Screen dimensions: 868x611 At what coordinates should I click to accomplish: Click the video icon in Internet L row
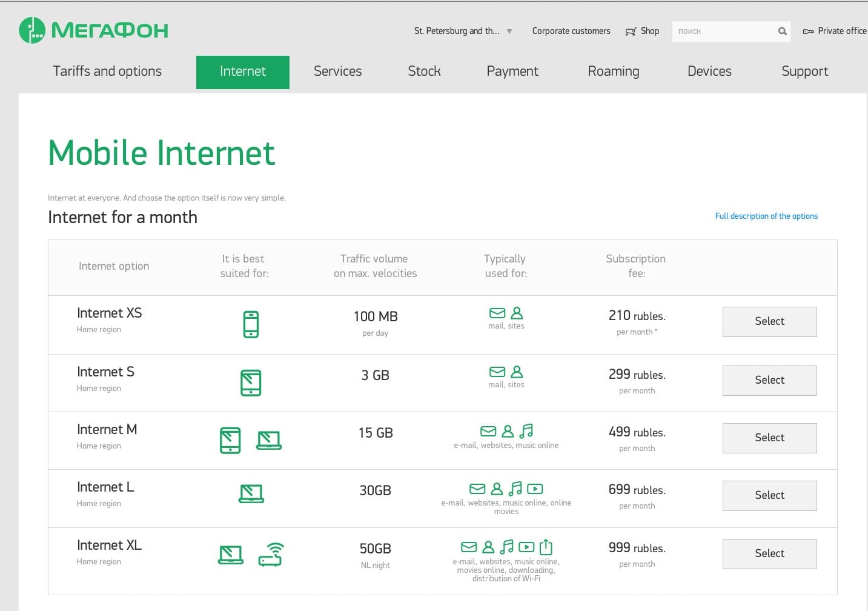tap(535, 489)
